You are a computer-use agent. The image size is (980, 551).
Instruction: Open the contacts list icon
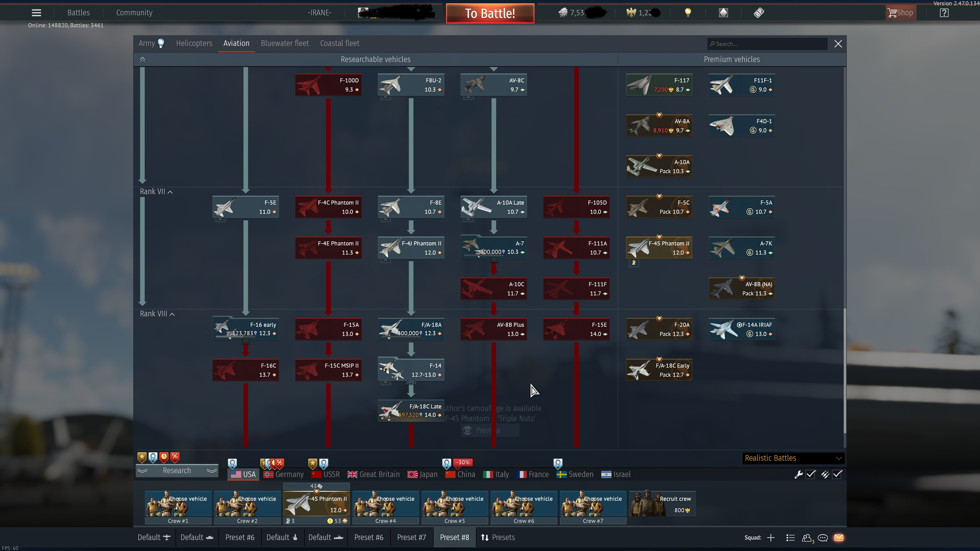791,538
